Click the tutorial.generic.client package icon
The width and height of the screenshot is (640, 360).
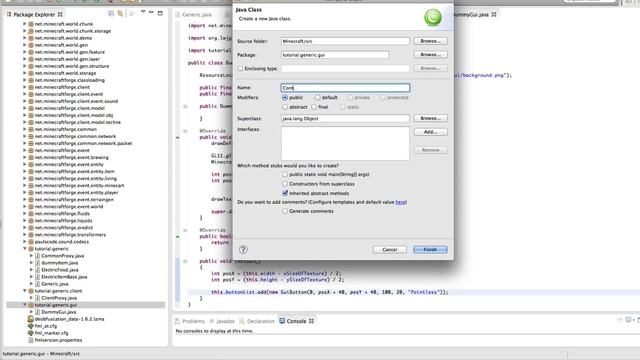[x=31, y=291]
